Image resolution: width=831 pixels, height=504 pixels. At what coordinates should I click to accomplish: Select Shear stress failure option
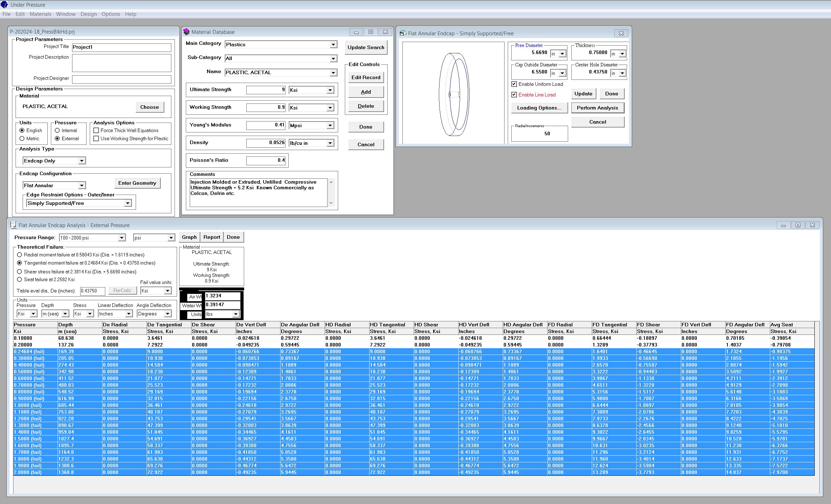point(19,272)
